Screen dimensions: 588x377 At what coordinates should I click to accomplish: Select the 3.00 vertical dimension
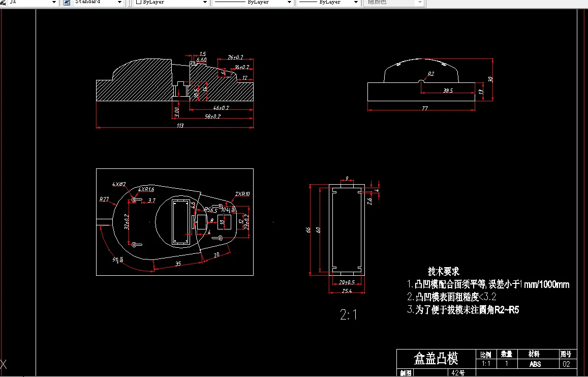(177, 112)
